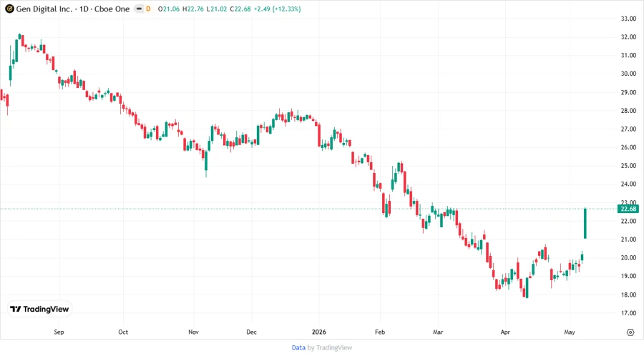The height and width of the screenshot is (356, 644).
Task: Click the 30.00 price axis label
Action: coord(628,74)
